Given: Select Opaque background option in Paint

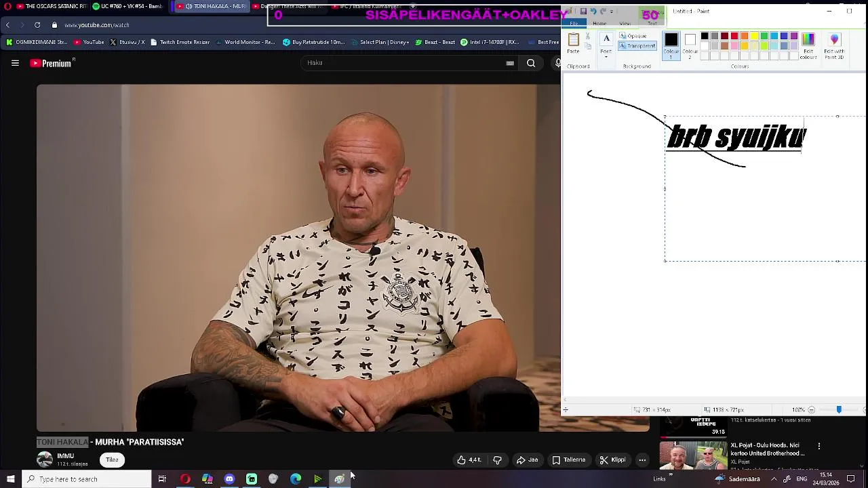Looking at the screenshot, I should point(633,36).
